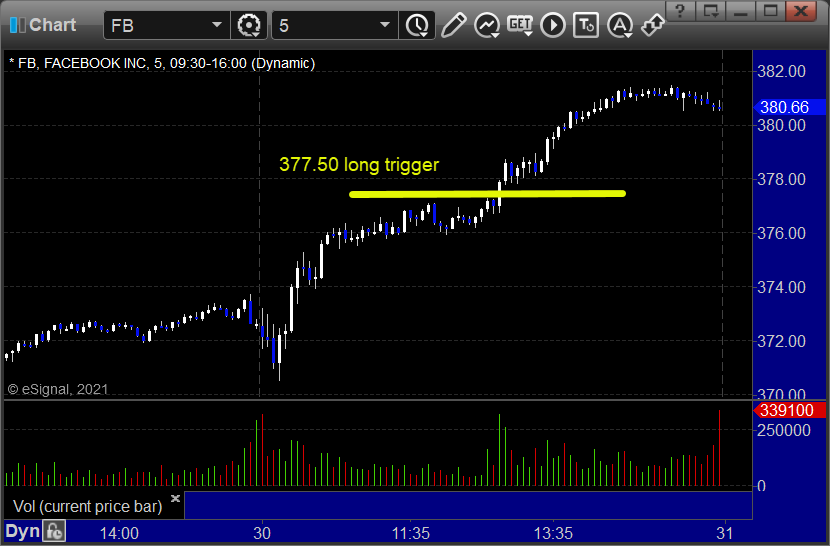Screen dimensions: 830x546
Task: Click the 372.00 price axis label
Action: (x=781, y=342)
